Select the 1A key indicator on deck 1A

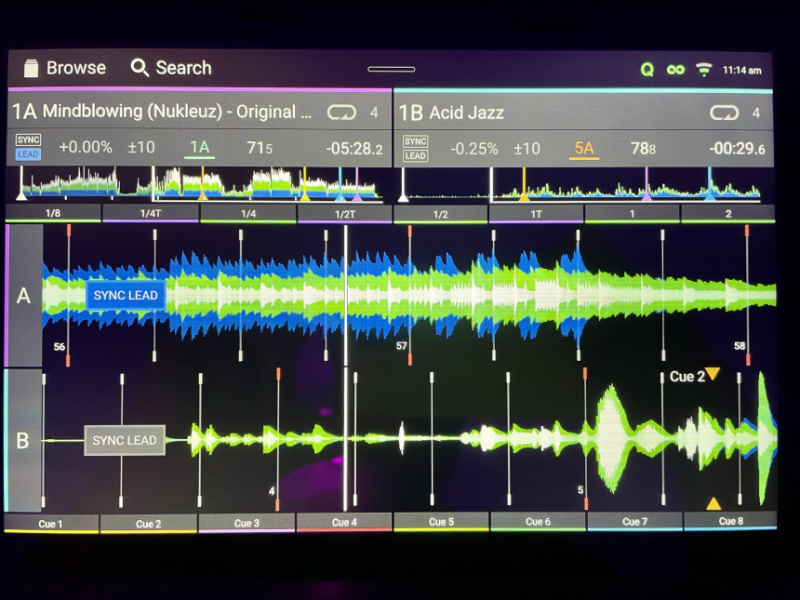(x=199, y=148)
